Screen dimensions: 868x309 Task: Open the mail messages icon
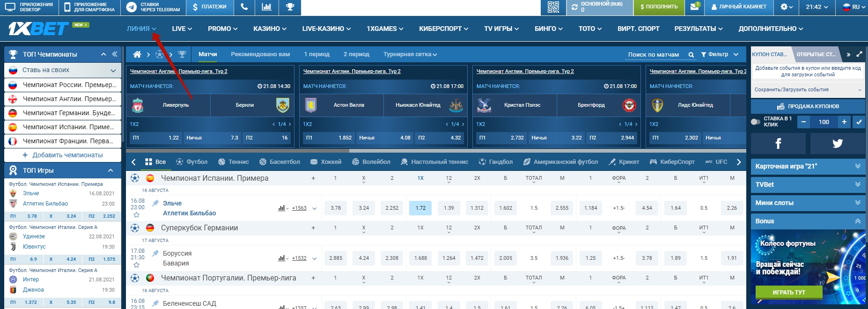point(694,7)
